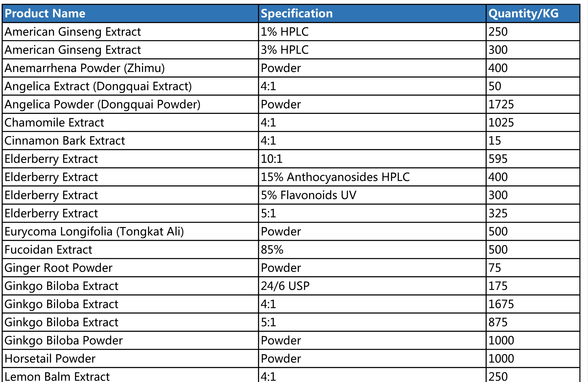Click the Product Name column header
Viewport: 588px width, 382px height.
point(130,13)
